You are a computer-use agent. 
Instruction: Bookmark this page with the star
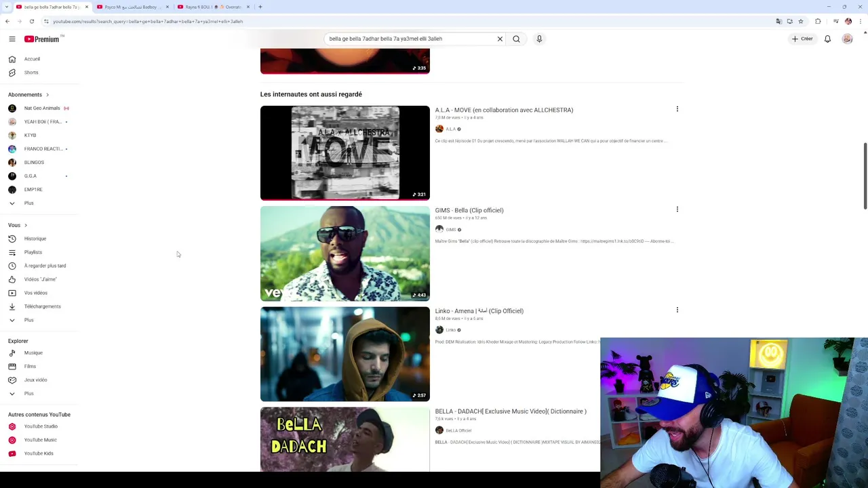[800, 22]
